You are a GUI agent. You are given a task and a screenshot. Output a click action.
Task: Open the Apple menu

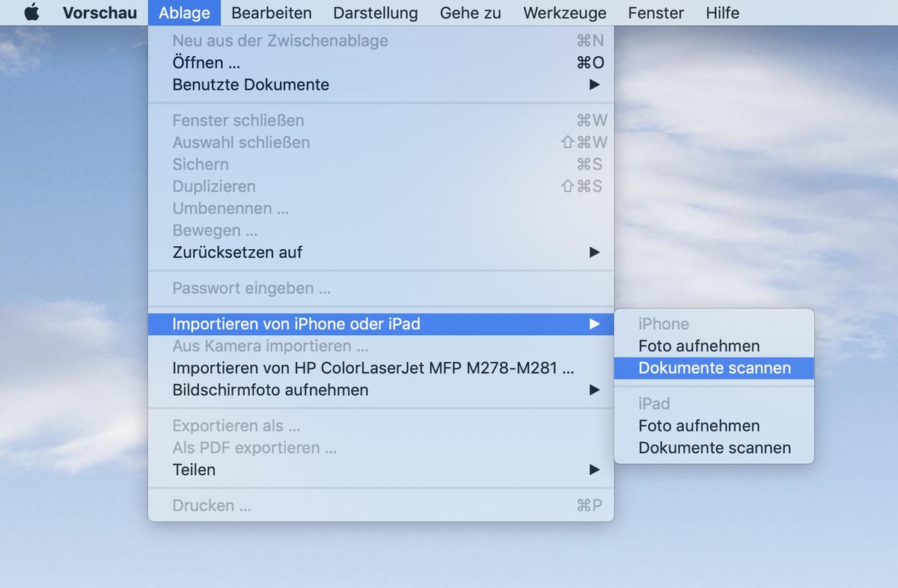point(31,13)
